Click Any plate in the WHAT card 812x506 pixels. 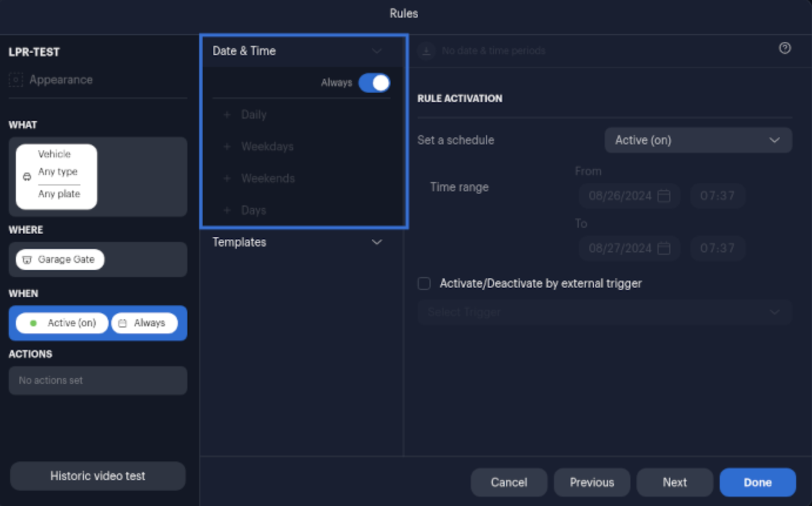coord(59,194)
